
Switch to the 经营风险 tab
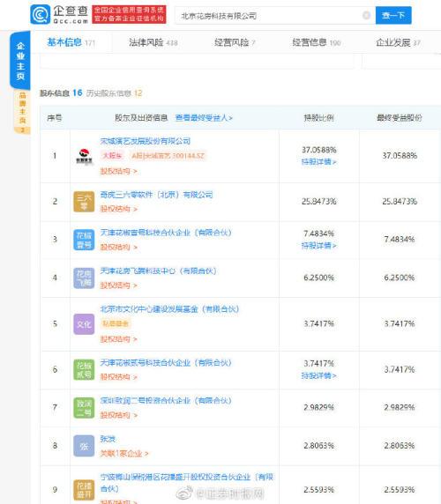coord(235,42)
